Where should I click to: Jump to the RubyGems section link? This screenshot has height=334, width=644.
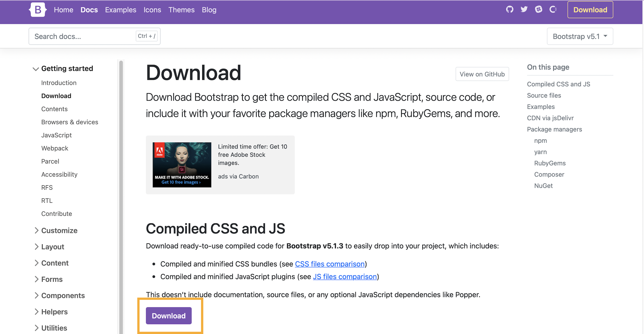[x=550, y=163]
